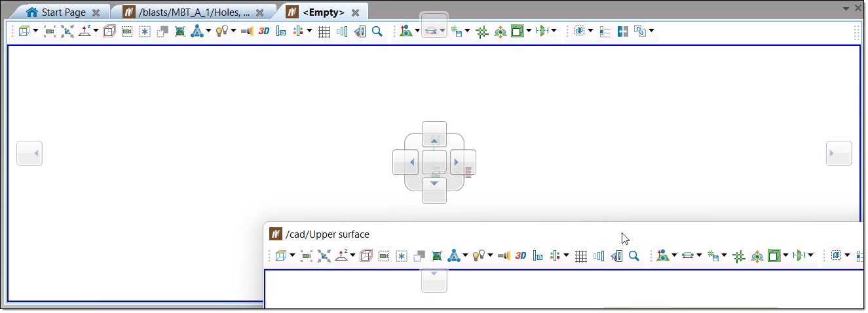Click the center dock-fill middle button
Screen dimensions: 868x313
pyautogui.click(x=434, y=162)
